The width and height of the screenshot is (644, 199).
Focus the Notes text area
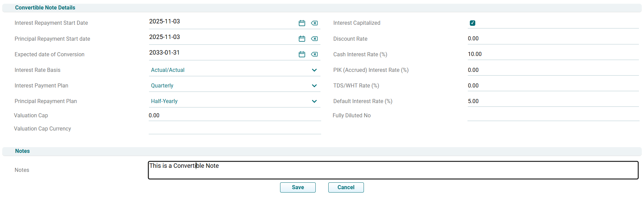point(393,170)
